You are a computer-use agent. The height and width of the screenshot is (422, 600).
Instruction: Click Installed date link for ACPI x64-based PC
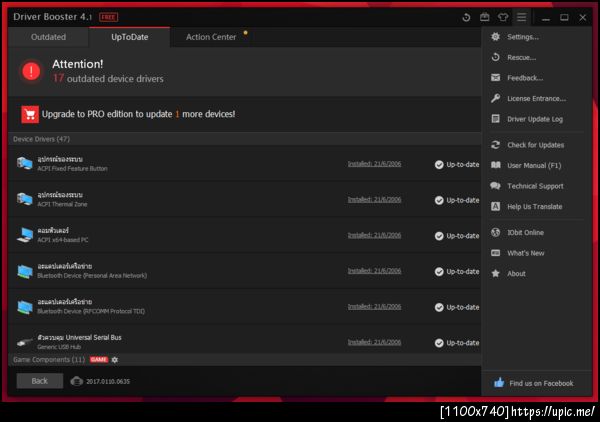374,235
